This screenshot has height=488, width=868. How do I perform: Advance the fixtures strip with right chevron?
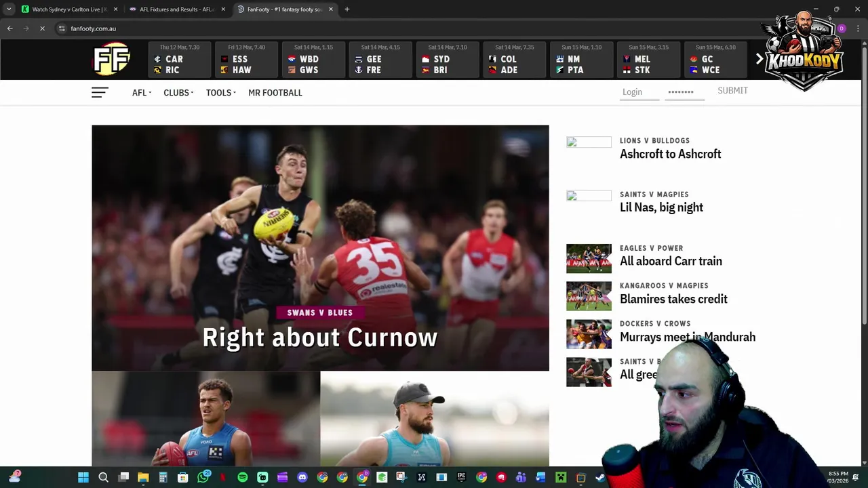(759, 60)
